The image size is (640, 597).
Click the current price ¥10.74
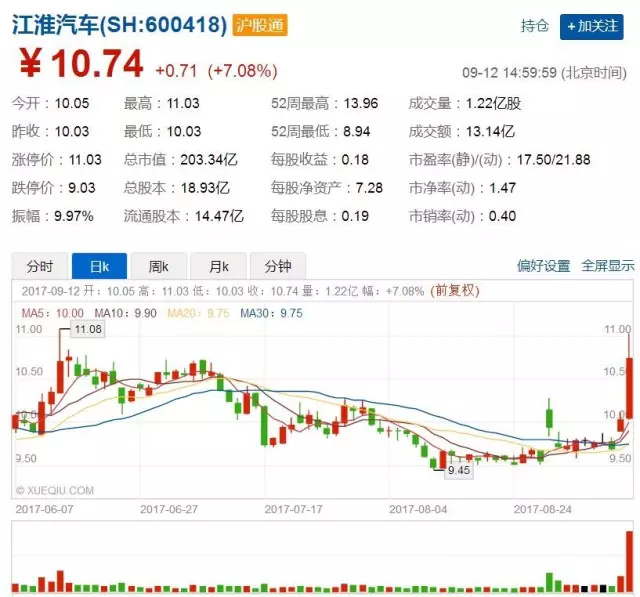pyautogui.click(x=81, y=64)
